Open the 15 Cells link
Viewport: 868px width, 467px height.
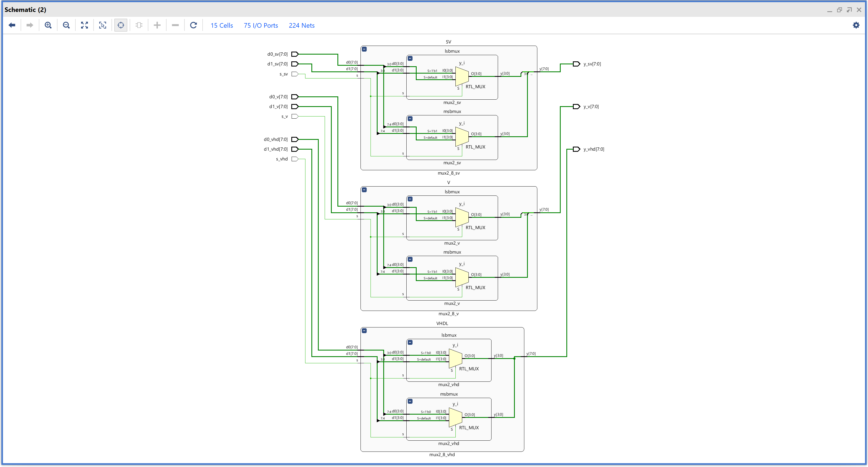(x=222, y=26)
